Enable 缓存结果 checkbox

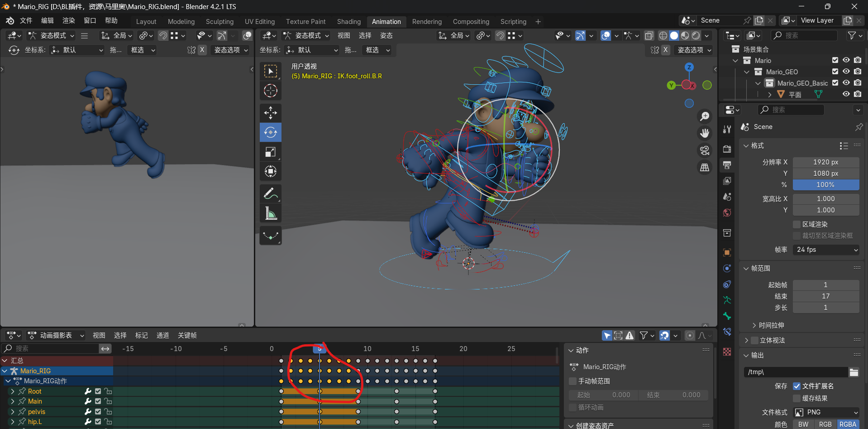[x=797, y=398]
